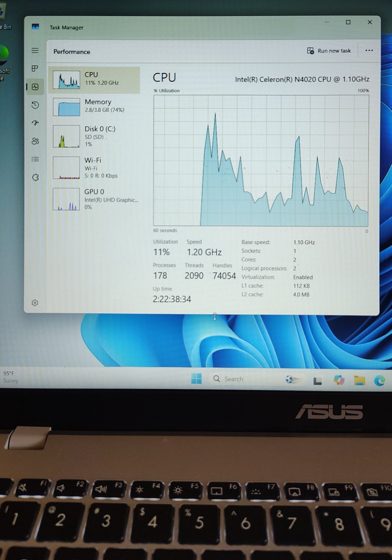This screenshot has height=560, width=392.
Task: Select the Wi-Fi performance item
Action: (x=94, y=168)
